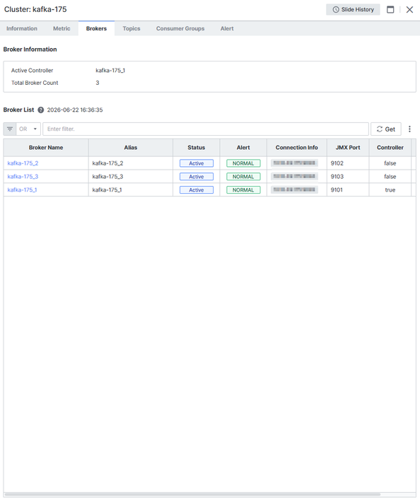Image resolution: width=420 pixels, height=504 pixels.
Task: Open the kafka-175_1 broker link
Action: tap(22, 190)
